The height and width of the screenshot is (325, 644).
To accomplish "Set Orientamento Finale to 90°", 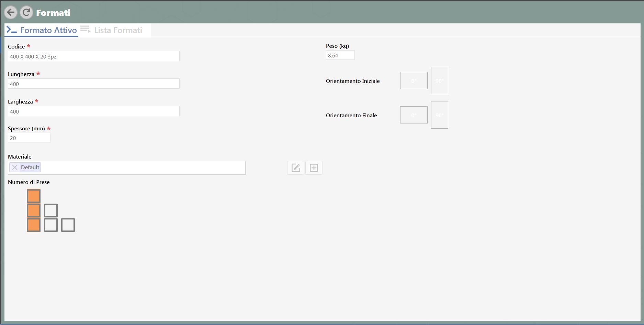I will [x=439, y=115].
